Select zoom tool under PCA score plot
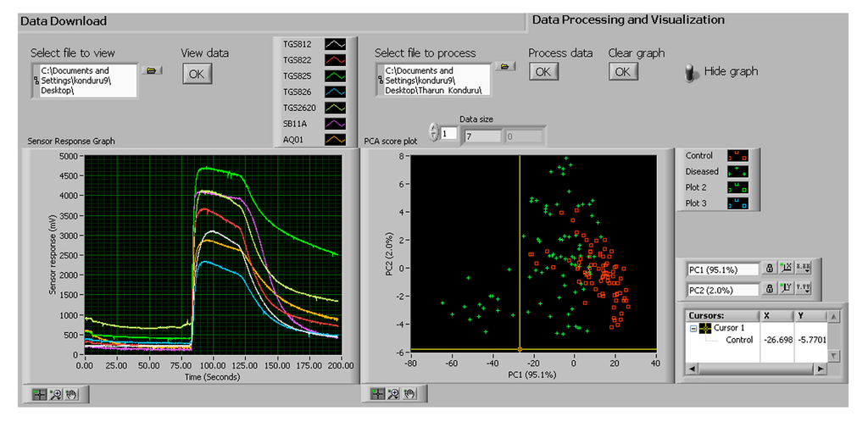This screenshot has height=422, width=868. tap(394, 394)
